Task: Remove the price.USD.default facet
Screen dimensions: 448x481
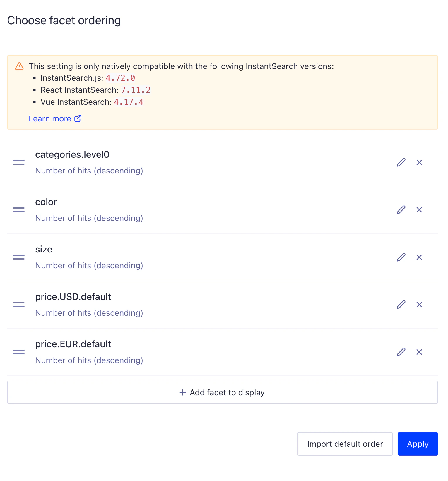Action: (419, 305)
